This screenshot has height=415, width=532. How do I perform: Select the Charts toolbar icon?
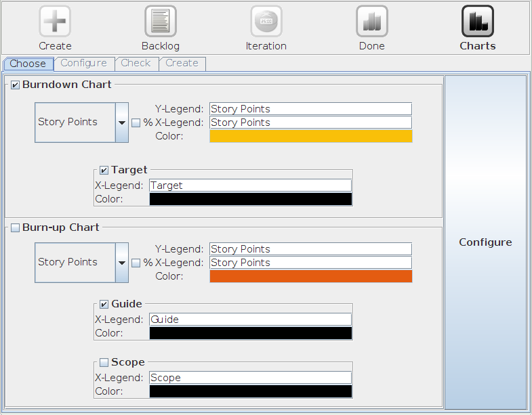[x=478, y=21]
